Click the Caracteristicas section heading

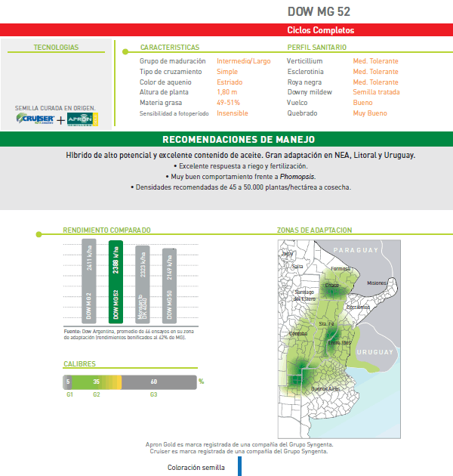170,47
